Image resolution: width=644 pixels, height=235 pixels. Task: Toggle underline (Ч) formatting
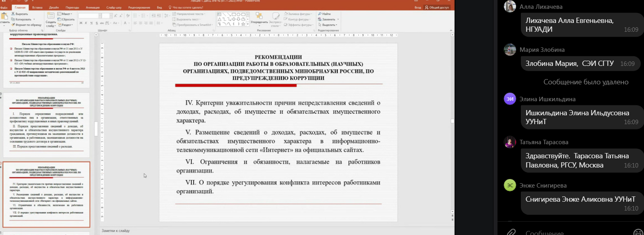92,23
